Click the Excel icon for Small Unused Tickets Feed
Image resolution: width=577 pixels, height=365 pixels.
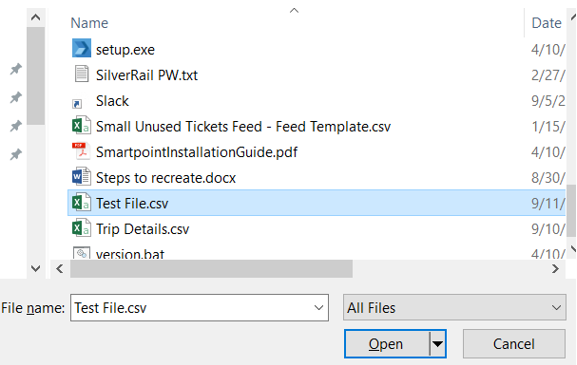point(81,125)
